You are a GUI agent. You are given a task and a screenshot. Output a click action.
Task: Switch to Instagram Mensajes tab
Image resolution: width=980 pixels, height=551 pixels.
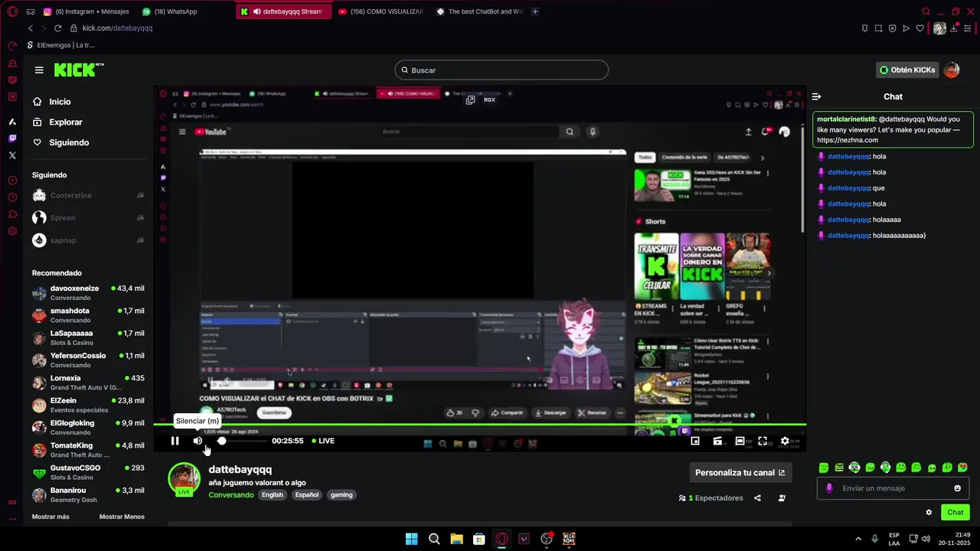86,11
